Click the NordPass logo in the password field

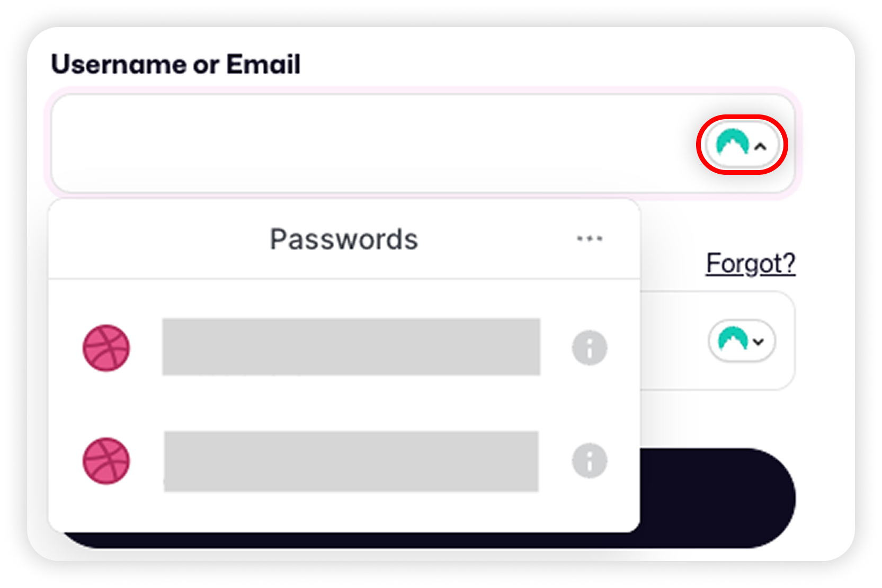coord(732,340)
